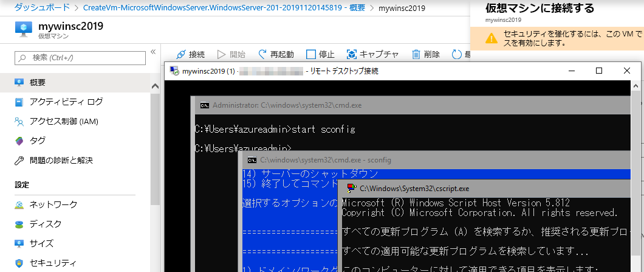Viewport: 644px width, 272px height.
Task: Click the ディスク disk icon
Action: click(x=19, y=225)
